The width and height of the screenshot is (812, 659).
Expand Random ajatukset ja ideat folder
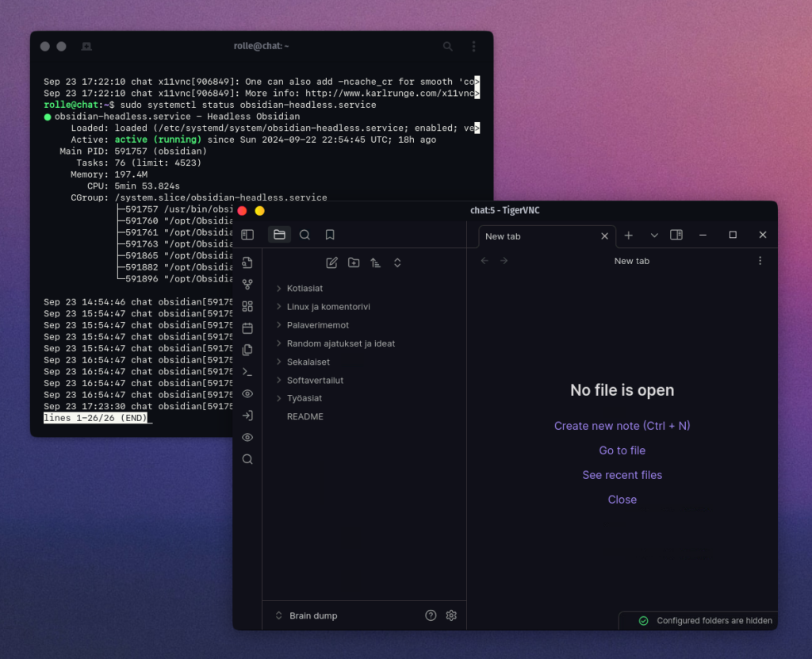(x=341, y=343)
